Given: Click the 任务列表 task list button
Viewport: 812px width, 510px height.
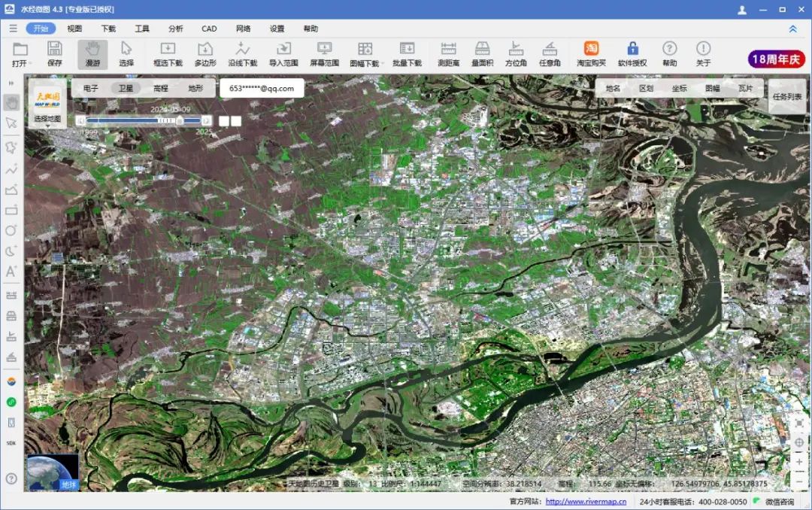Looking at the screenshot, I should [x=787, y=96].
